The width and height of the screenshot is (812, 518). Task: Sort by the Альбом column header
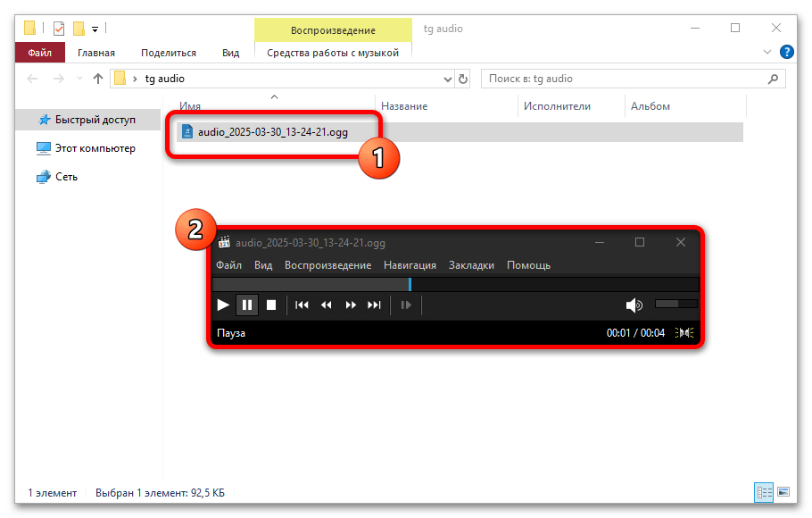pyautogui.click(x=650, y=105)
